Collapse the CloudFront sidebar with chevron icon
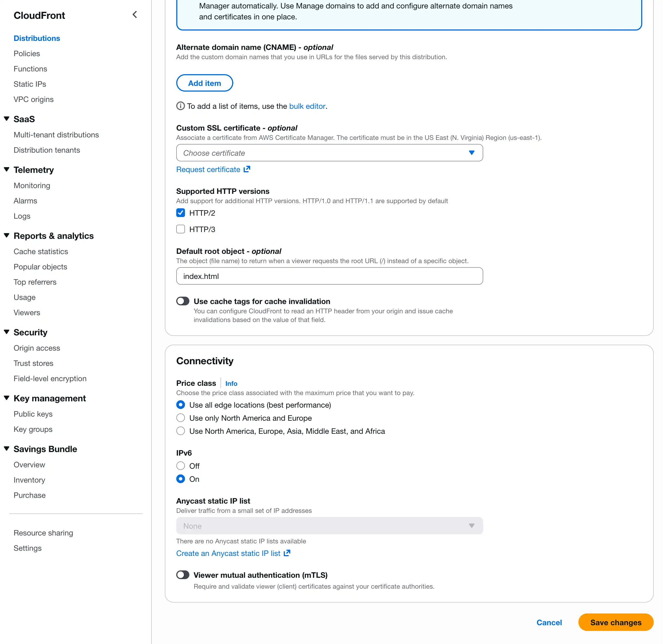The width and height of the screenshot is (663, 644). click(135, 14)
